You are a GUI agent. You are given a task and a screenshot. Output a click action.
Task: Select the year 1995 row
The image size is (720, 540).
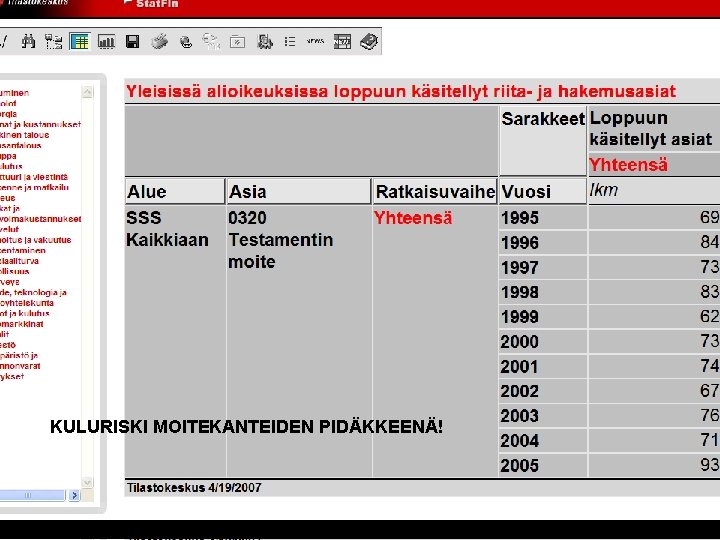coord(543,218)
